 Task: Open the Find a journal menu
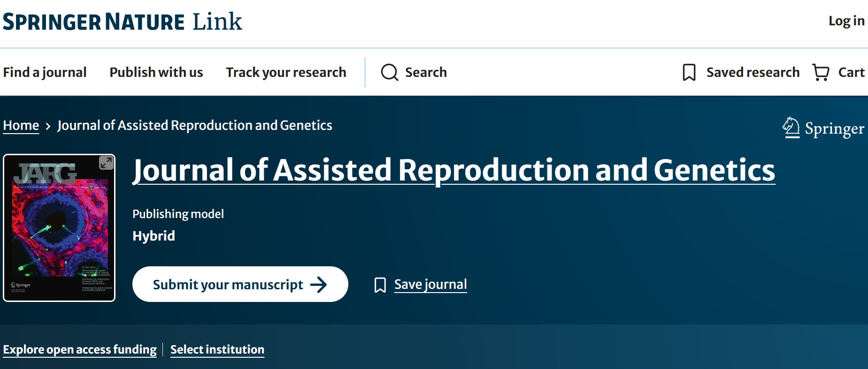coord(45,72)
